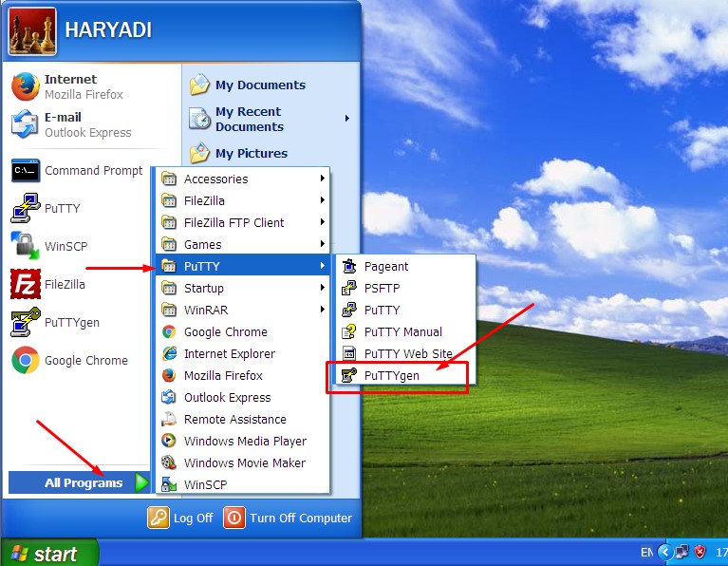Click the HARYADI user account picture

point(31,32)
